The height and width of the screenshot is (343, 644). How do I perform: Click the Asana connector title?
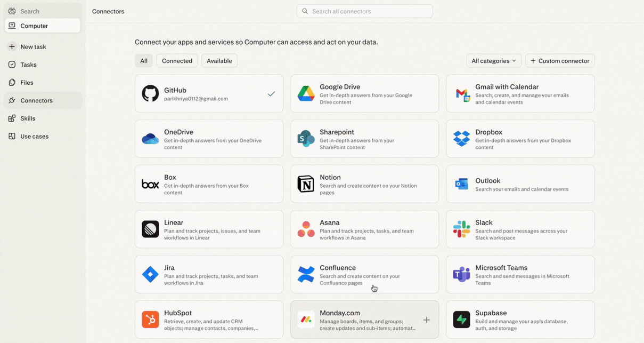coord(330,222)
